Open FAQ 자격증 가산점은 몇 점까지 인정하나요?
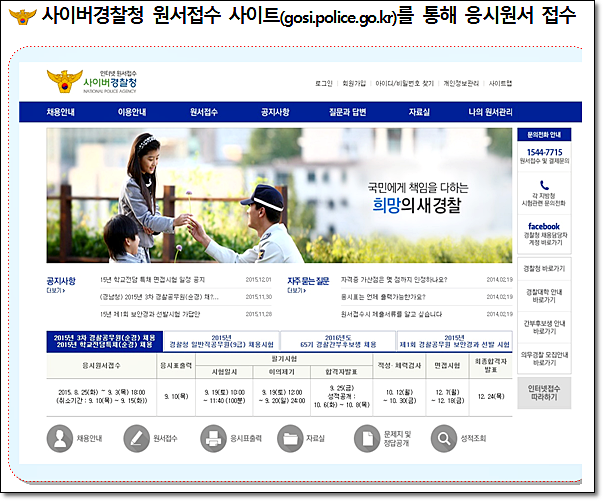 394,280
